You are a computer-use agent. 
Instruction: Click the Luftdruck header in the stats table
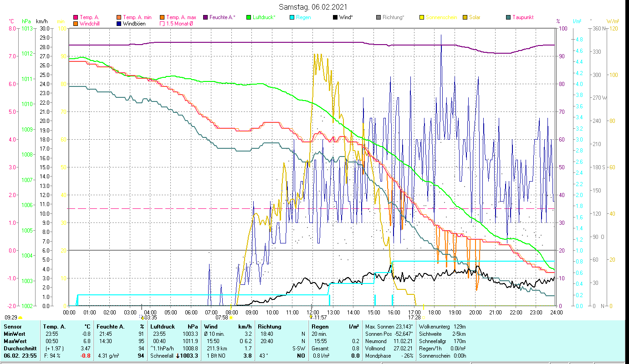click(x=162, y=327)
